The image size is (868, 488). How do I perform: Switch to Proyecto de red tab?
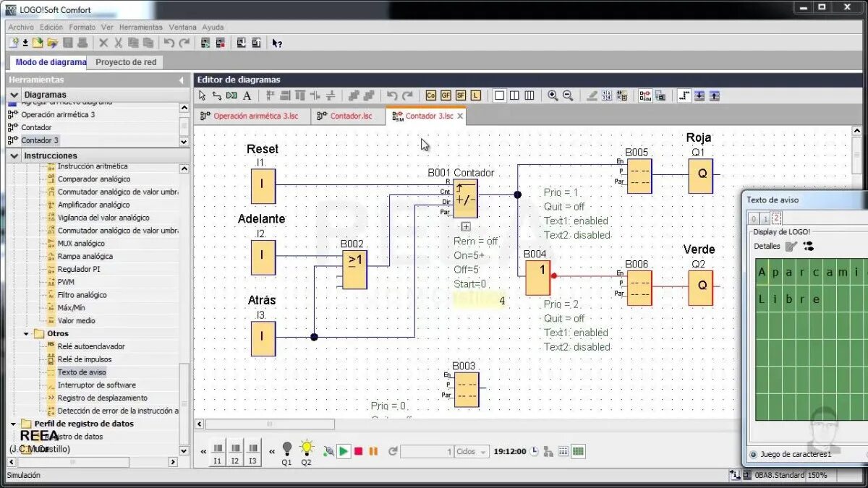(126, 62)
